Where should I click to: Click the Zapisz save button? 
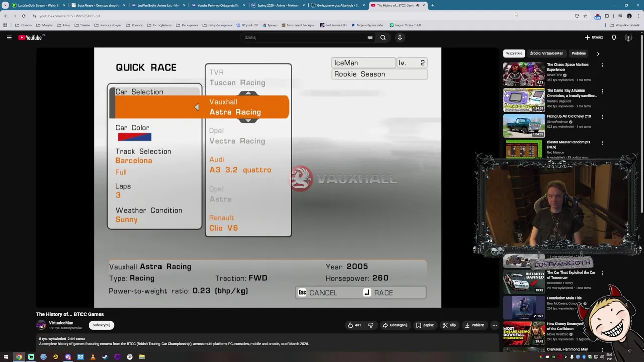pyautogui.click(x=424, y=325)
